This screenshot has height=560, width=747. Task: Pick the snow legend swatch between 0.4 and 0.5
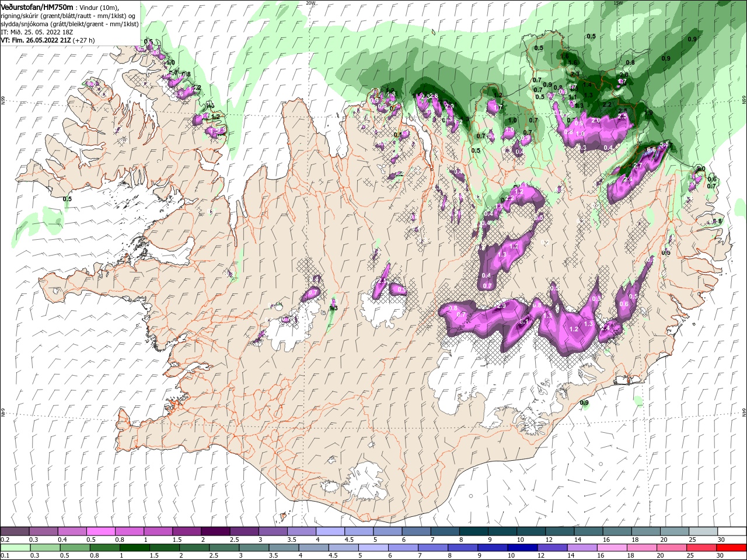pyautogui.click(x=72, y=531)
